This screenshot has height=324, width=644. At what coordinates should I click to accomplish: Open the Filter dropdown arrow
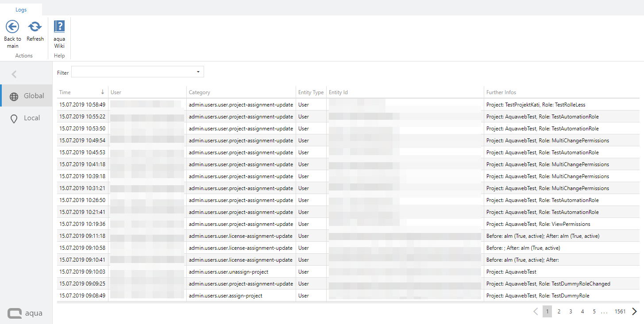198,72
